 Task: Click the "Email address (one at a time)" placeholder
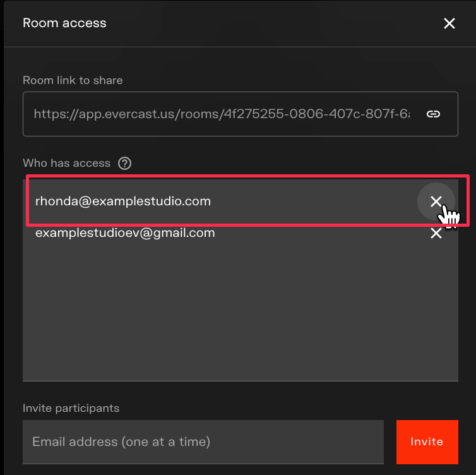[x=121, y=442]
